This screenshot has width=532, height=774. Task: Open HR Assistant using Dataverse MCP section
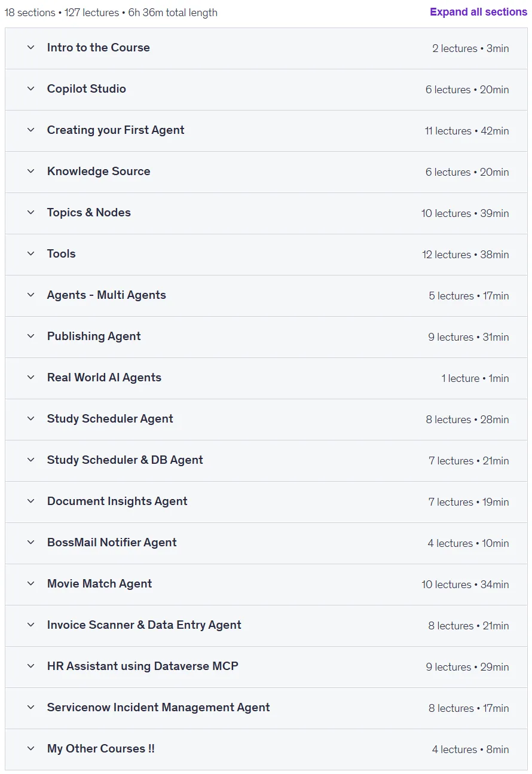[x=266, y=666]
